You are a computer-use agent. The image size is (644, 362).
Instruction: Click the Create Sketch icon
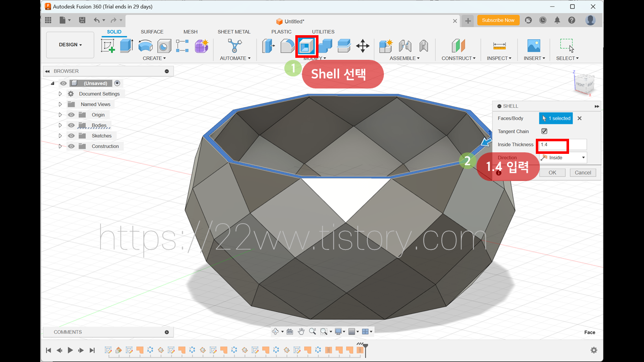[x=108, y=46]
